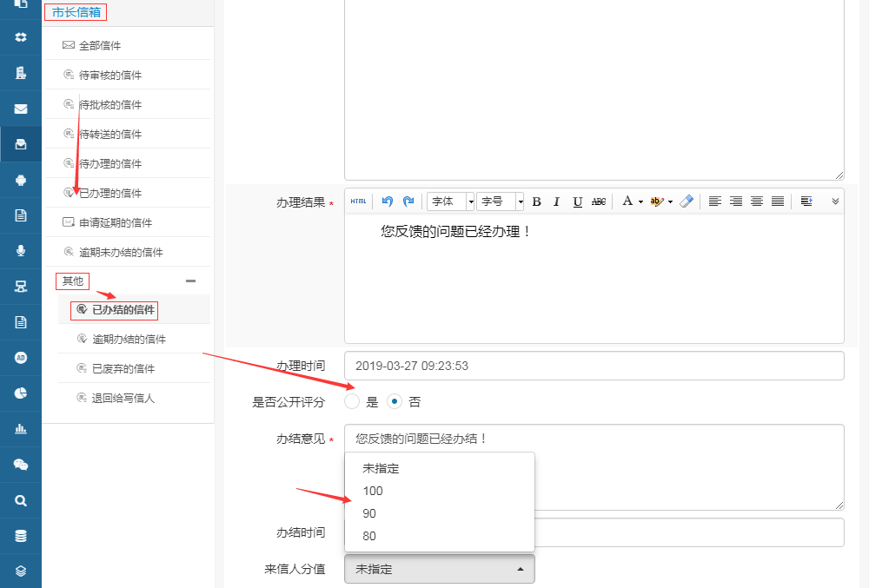Viewport: 869px width, 588px height.
Task: Choose 100 from the score dropdown list
Action: (373, 491)
